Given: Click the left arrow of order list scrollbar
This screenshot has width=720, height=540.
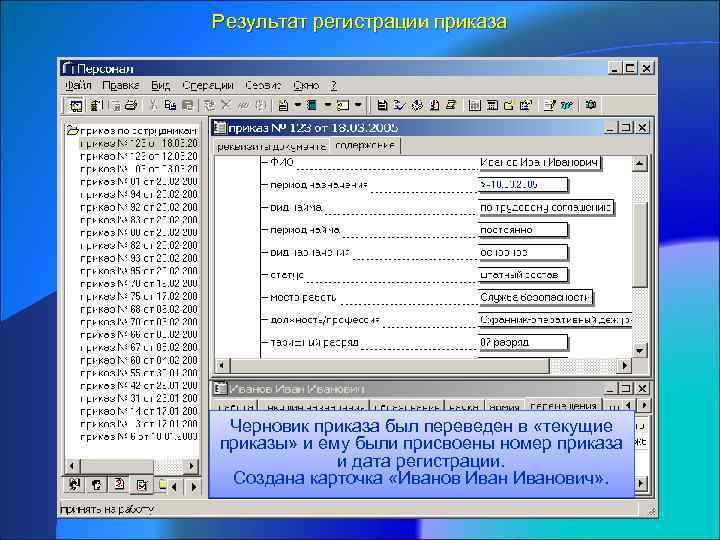Looking at the screenshot, I should 72,466.
